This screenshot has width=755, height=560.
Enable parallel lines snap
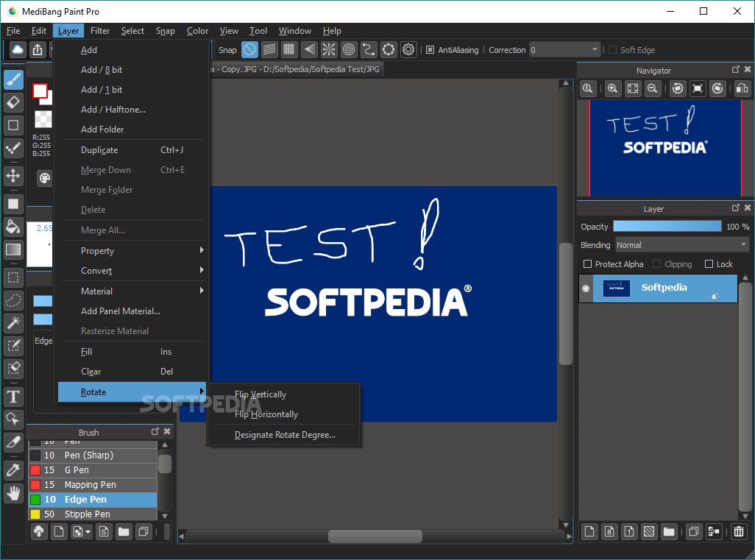coord(269,49)
